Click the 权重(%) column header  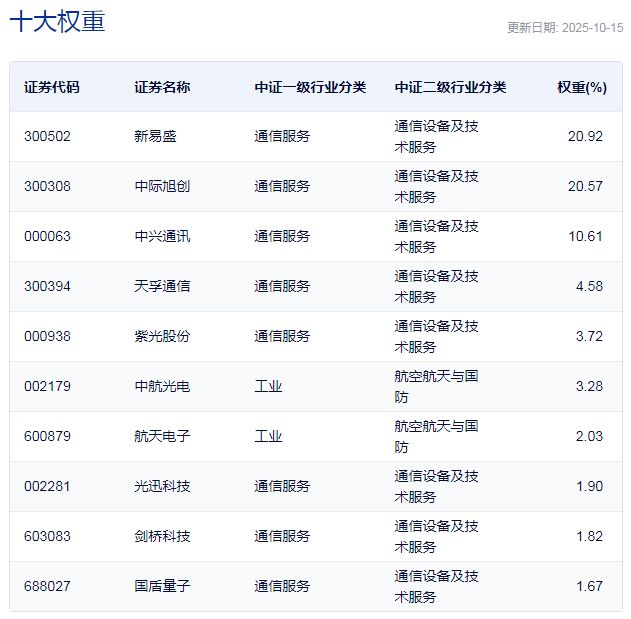(x=581, y=87)
